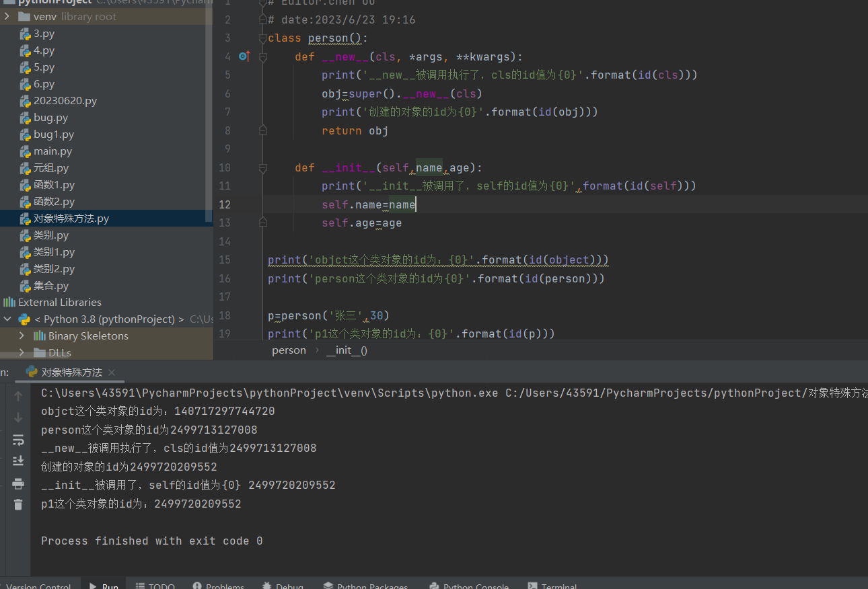Screen dimensions: 868x589
Task: Click the override gutter icon beside __new__
Action: click(244, 56)
